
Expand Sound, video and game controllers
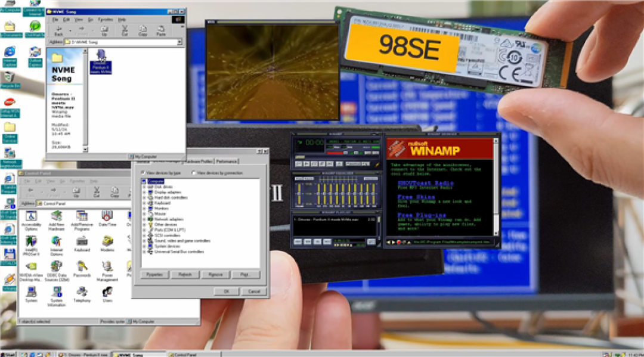point(144,241)
